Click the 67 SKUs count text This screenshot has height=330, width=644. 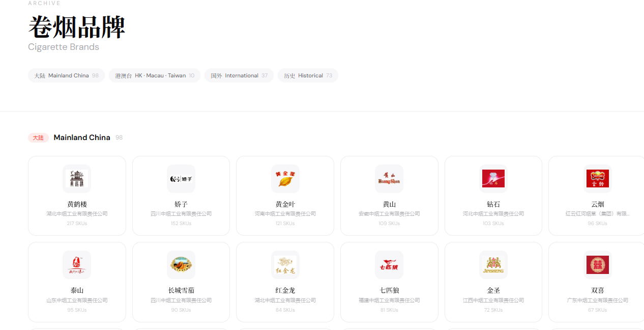(x=597, y=310)
